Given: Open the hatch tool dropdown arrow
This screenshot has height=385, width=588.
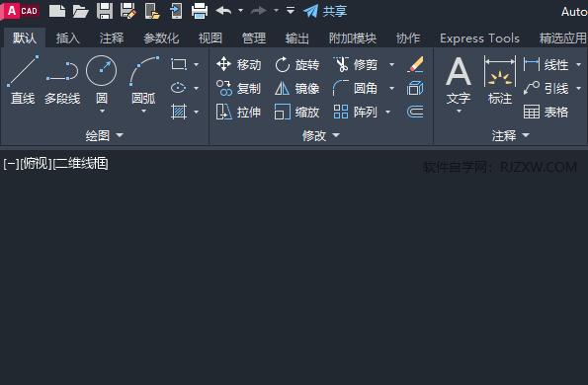Looking at the screenshot, I should point(196,112).
